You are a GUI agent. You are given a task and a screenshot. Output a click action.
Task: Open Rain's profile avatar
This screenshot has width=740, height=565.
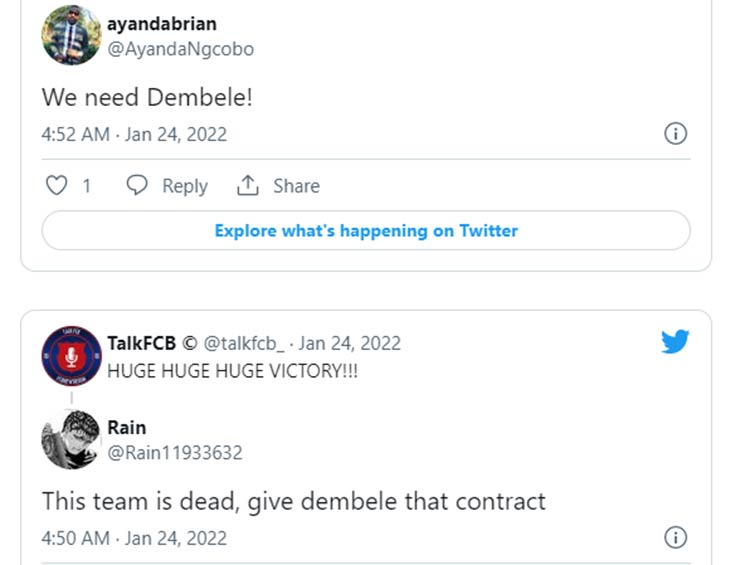pyautogui.click(x=71, y=440)
